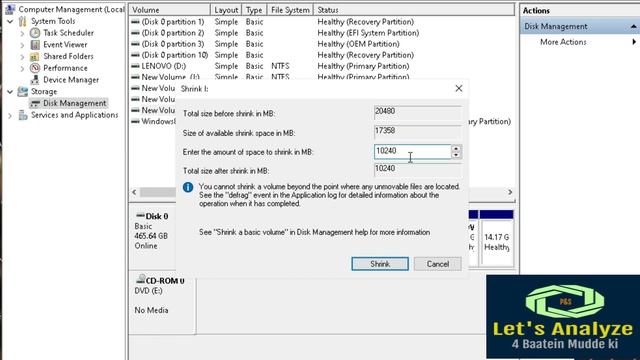This screenshot has width=640, height=360.
Task: Sort by the File System column header
Action: 290,10
